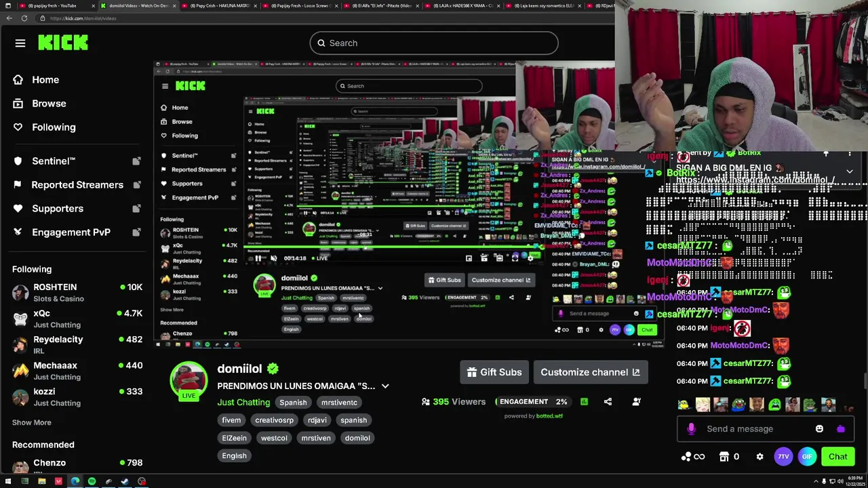Open the botted.wtf link
Screen dimensions: 868x488
(549, 416)
